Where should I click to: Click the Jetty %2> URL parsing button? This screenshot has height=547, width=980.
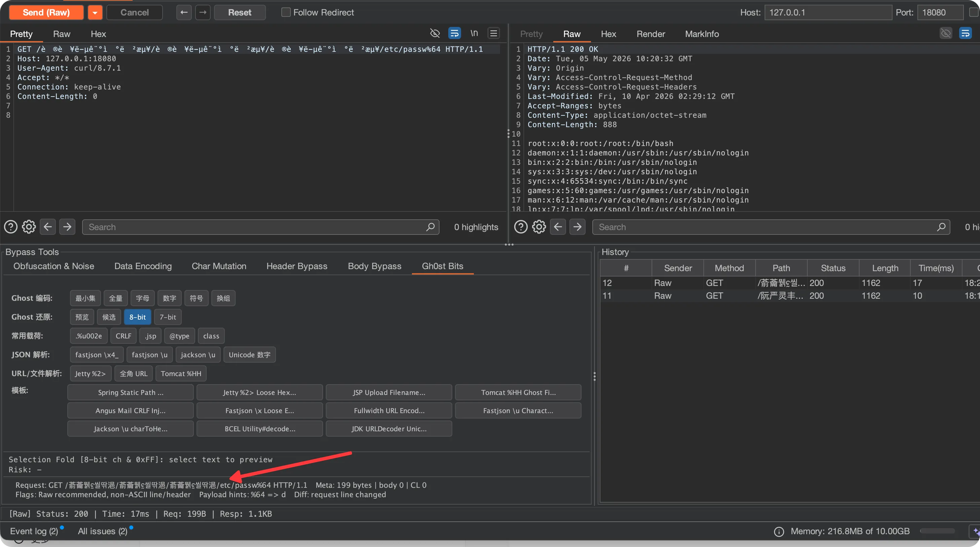tap(91, 373)
